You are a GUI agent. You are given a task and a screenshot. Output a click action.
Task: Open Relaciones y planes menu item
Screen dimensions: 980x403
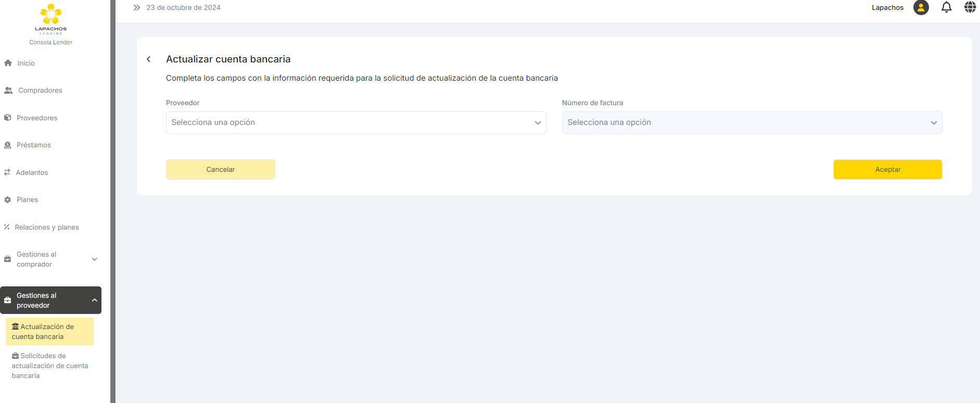[46, 228]
